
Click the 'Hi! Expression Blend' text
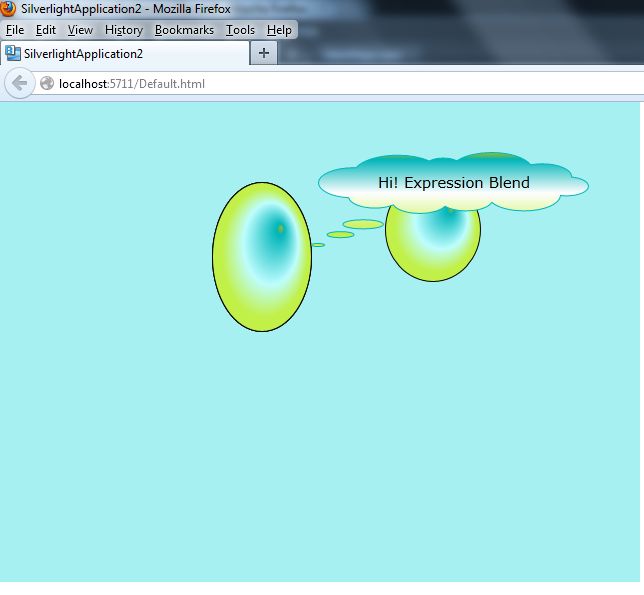[x=453, y=183]
